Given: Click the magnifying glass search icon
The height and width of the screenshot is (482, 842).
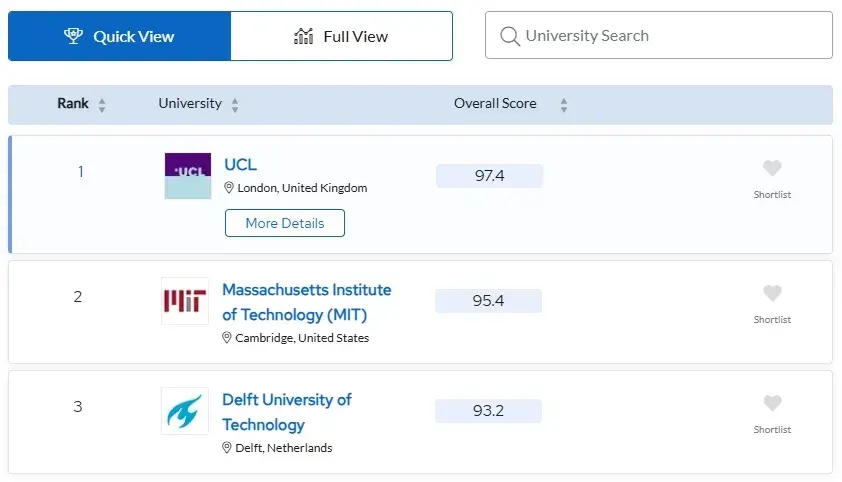Looking at the screenshot, I should (x=510, y=37).
